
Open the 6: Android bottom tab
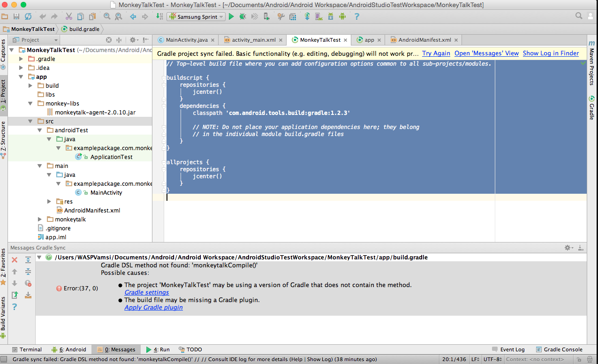click(69, 349)
